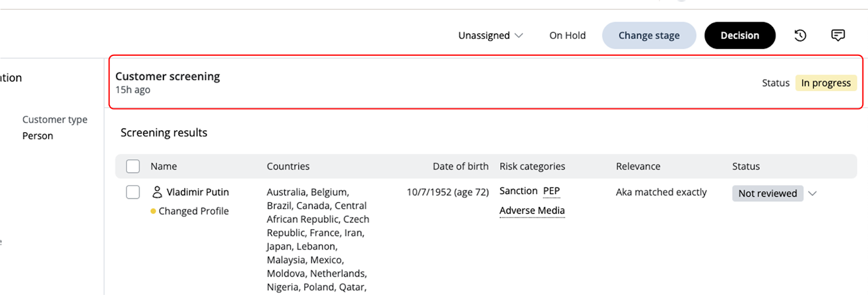Click the PEP risk category tag
This screenshot has height=295, width=868.
[x=551, y=191]
